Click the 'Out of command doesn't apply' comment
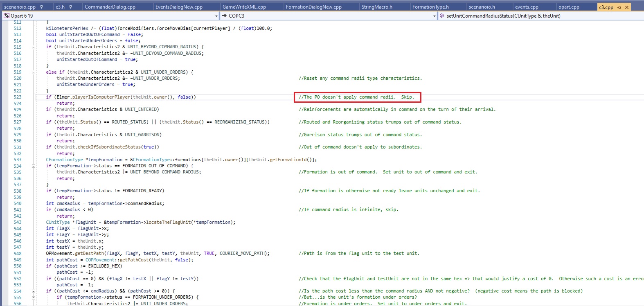The image size is (644, 306). click(x=360, y=147)
